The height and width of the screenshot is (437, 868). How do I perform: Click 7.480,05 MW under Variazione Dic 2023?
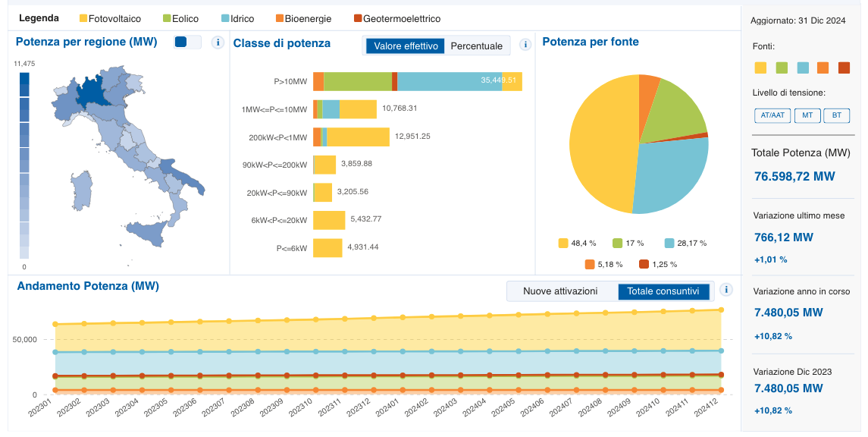click(x=788, y=388)
